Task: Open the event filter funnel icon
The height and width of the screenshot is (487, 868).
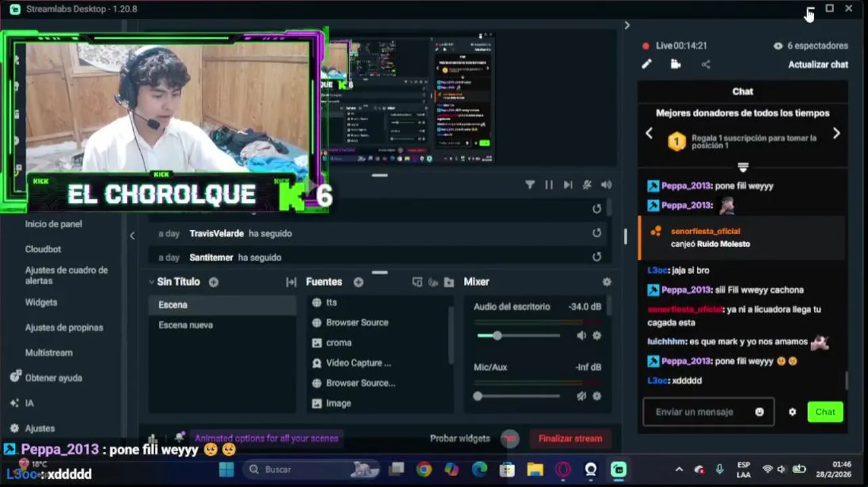Action: click(x=530, y=185)
